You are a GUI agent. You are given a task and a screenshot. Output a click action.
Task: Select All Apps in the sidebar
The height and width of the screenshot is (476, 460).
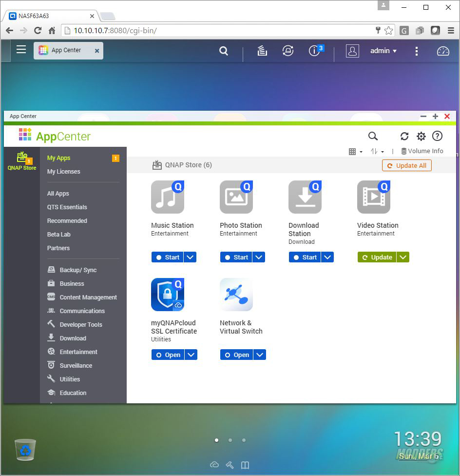point(58,193)
